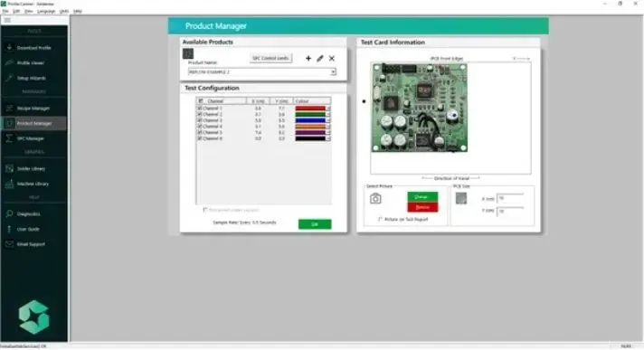Click the purple Channel 5 colour swatch
This screenshot has height=350, width=644.
pyautogui.click(x=310, y=132)
